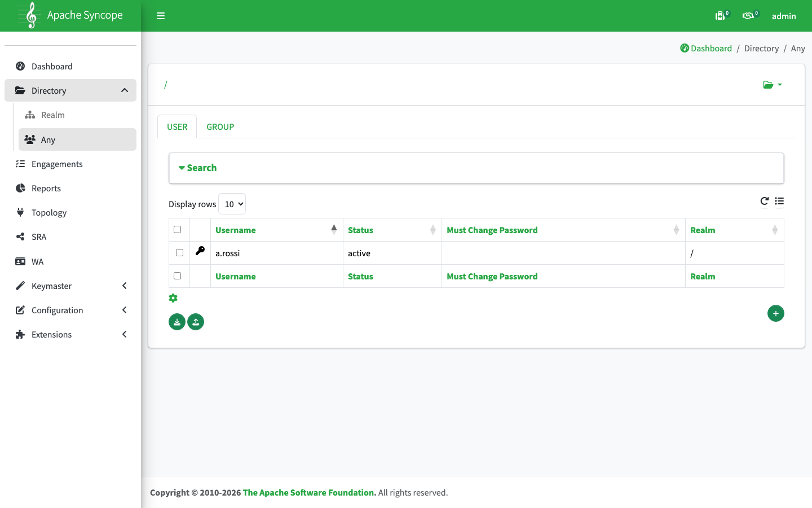This screenshot has height=508, width=812.
Task: Open the realm folder dropdown
Action: click(x=773, y=85)
